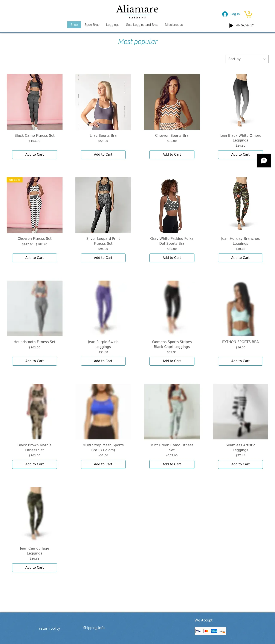Screen dimensions: 275x644
Task: Open the shopping cart icon
Action: [248, 14]
